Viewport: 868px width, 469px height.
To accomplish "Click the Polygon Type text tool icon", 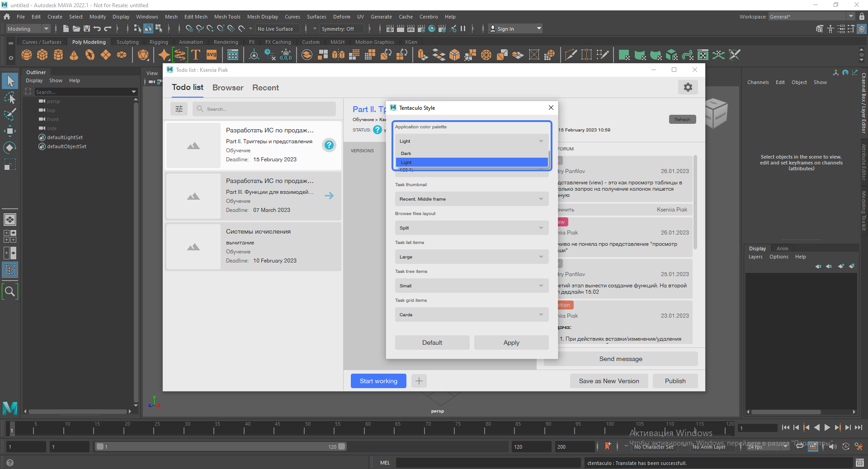I will click(196, 55).
